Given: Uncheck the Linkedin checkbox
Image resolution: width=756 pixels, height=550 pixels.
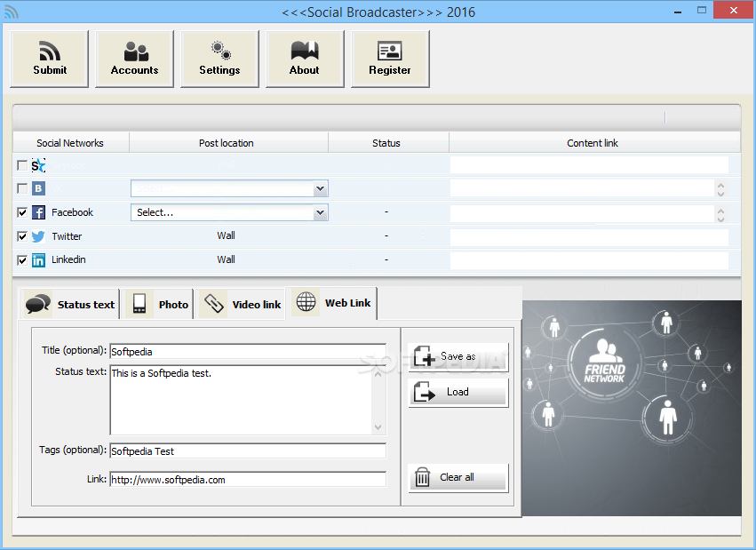Looking at the screenshot, I should pos(22,259).
